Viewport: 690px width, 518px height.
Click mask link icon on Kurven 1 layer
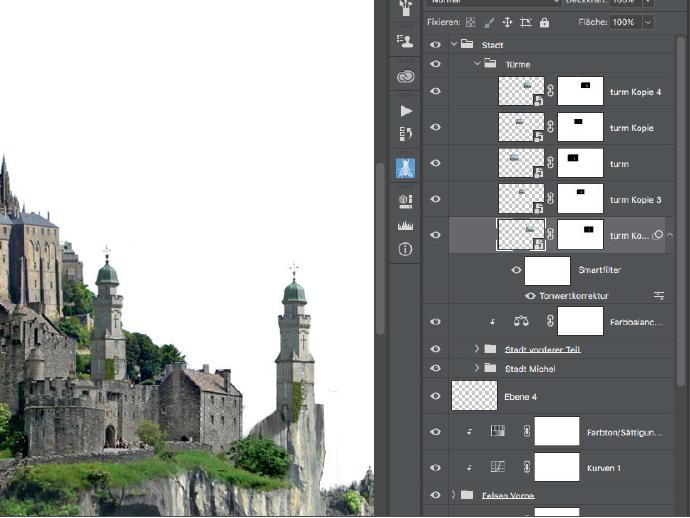[527, 467]
